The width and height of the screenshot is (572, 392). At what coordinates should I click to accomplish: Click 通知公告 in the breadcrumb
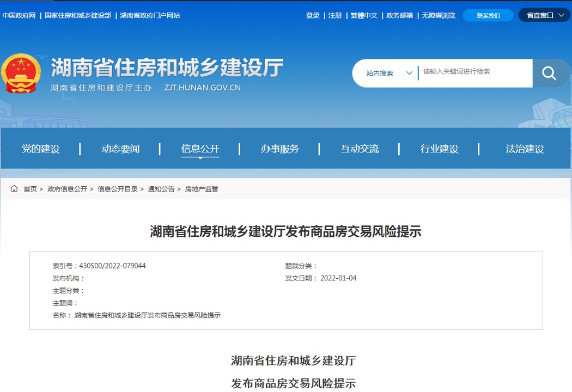pyautogui.click(x=161, y=189)
